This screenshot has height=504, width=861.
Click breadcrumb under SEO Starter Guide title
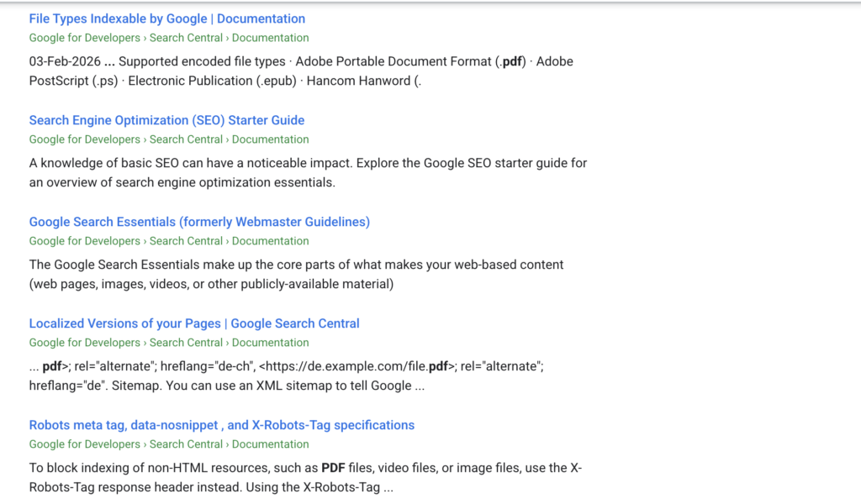coord(169,139)
